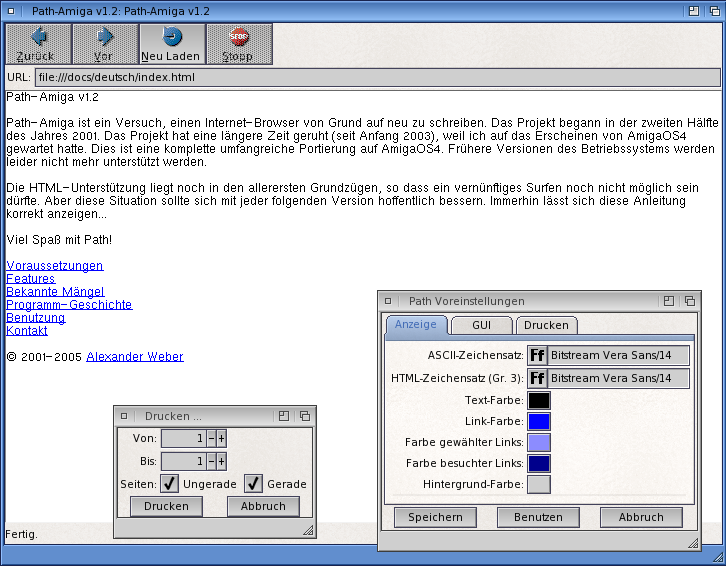Open the Bekannte Mängel link
The image size is (726, 566).
click(55, 292)
